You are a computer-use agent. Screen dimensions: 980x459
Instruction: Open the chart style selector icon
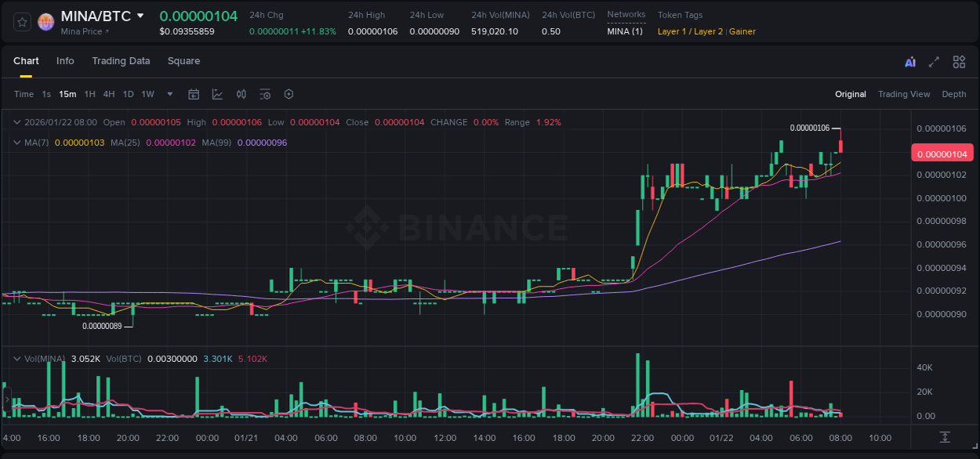point(217,94)
